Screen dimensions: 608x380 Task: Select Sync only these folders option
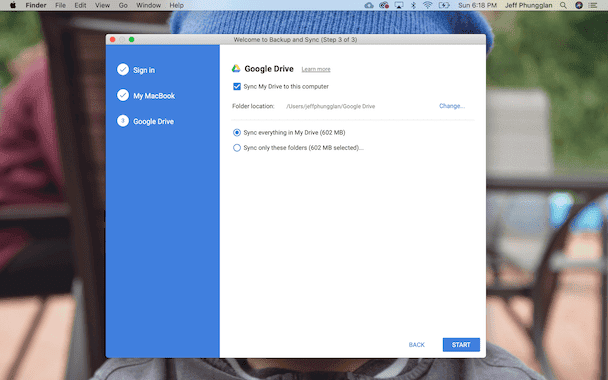pyautogui.click(x=237, y=148)
